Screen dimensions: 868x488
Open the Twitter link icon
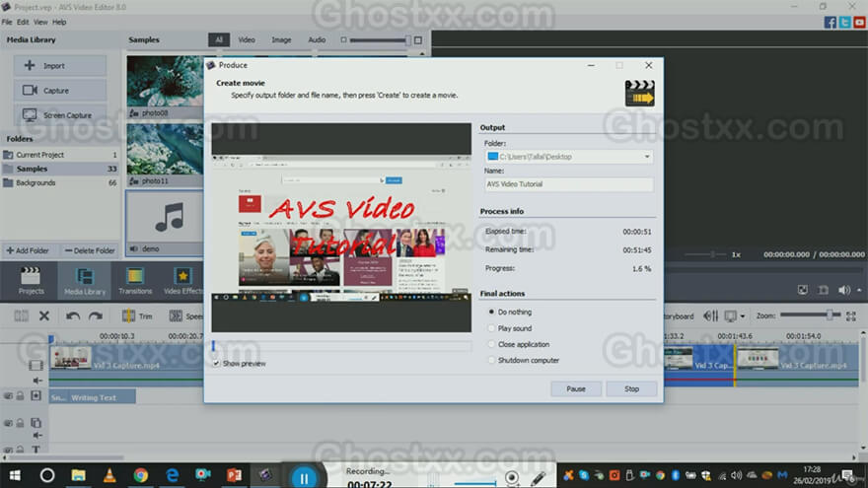click(844, 22)
